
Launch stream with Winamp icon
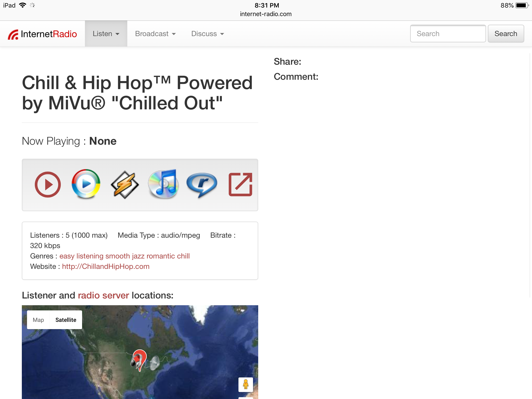[x=125, y=185]
